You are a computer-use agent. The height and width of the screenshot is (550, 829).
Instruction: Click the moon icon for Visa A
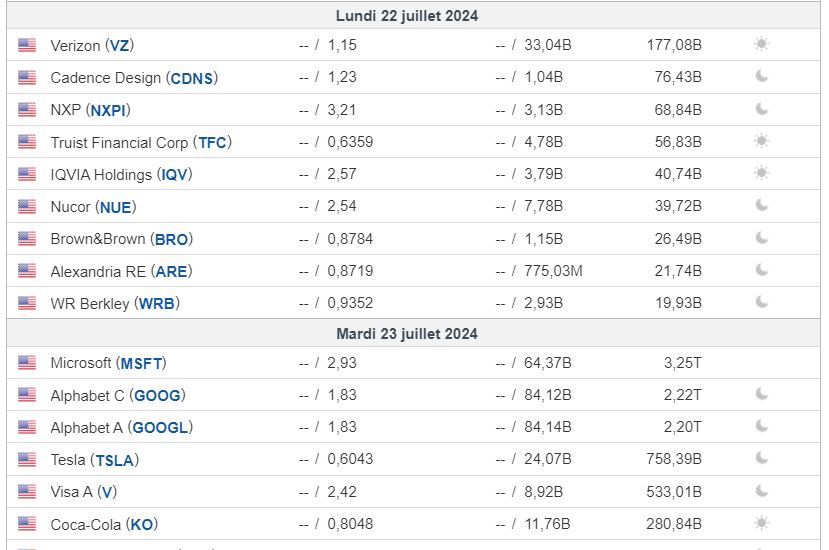[762, 491]
